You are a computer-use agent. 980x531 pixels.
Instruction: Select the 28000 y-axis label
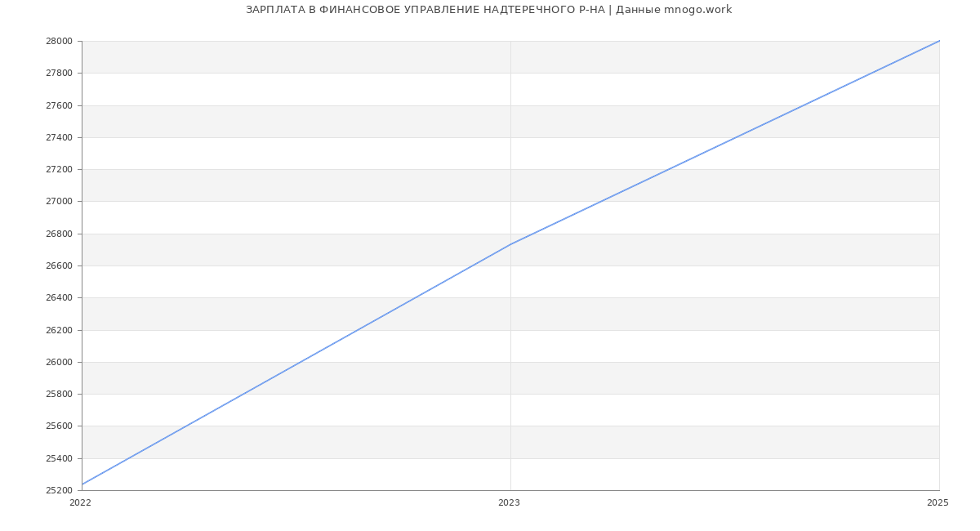click(59, 42)
